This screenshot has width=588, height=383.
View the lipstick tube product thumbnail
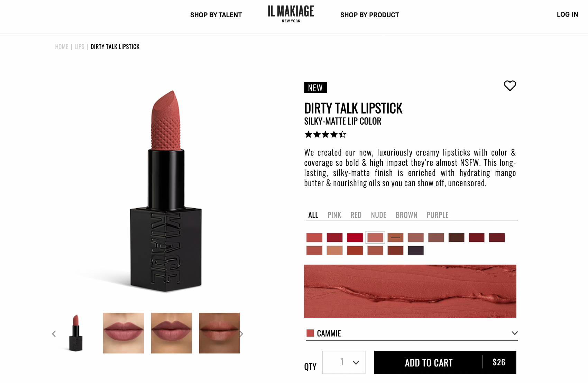(x=76, y=333)
